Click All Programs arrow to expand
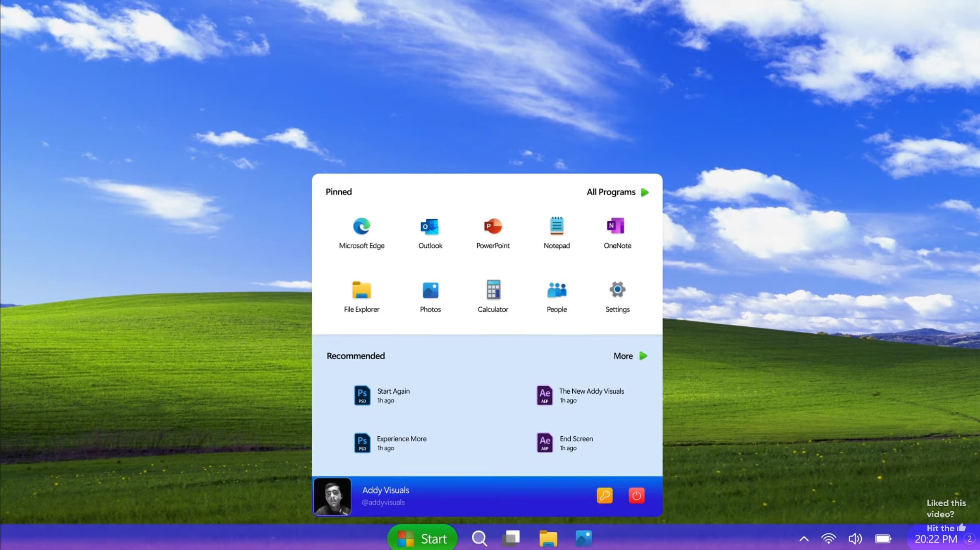This screenshot has width=980, height=550. pyautogui.click(x=644, y=192)
